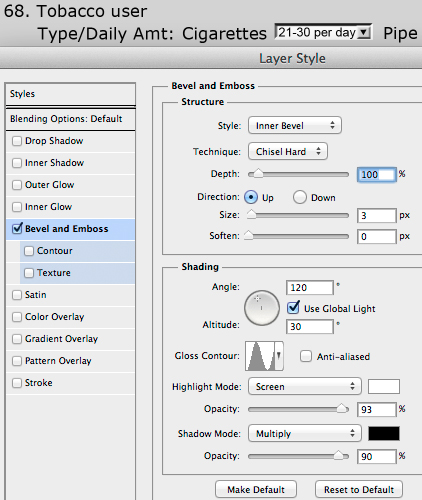The image size is (422, 500).
Task: Open the Gloss Contour thumbnail picker
Action: tap(260, 356)
